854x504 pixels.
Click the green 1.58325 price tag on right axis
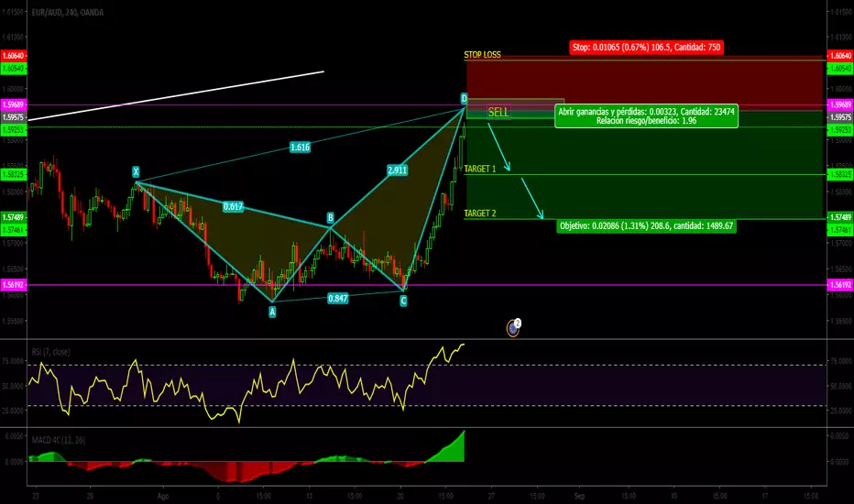coord(840,174)
